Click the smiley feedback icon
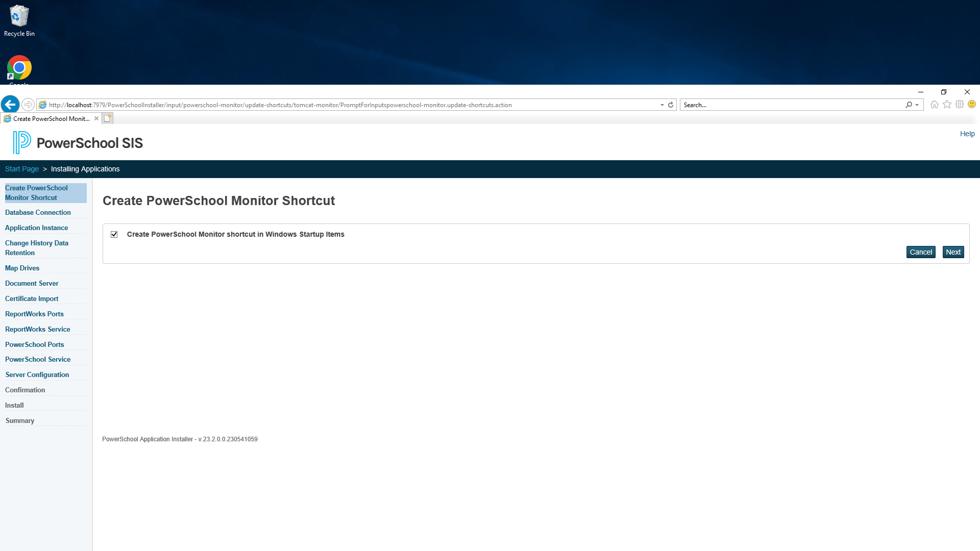 tap(972, 104)
